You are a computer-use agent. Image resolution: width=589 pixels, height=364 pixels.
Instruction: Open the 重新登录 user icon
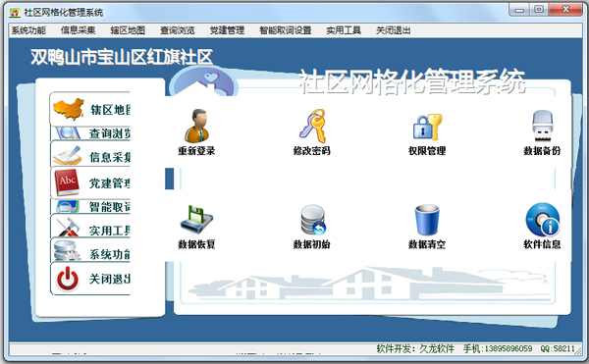click(196, 126)
